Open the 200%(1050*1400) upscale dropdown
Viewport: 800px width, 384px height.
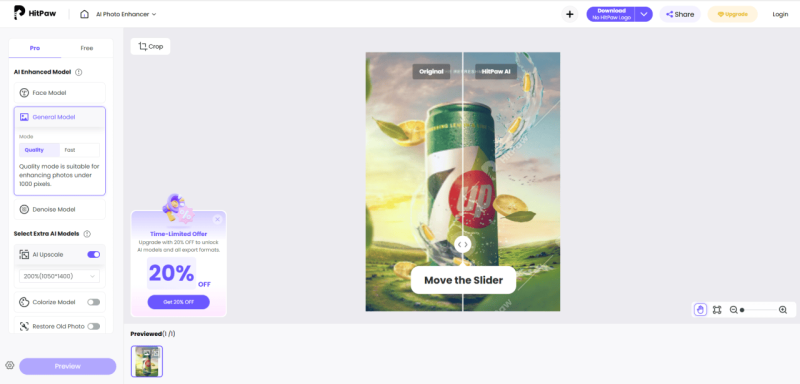click(59, 276)
